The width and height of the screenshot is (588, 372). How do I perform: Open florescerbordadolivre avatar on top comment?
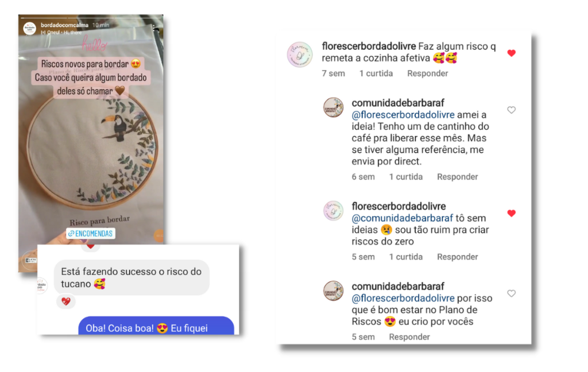coord(300,55)
